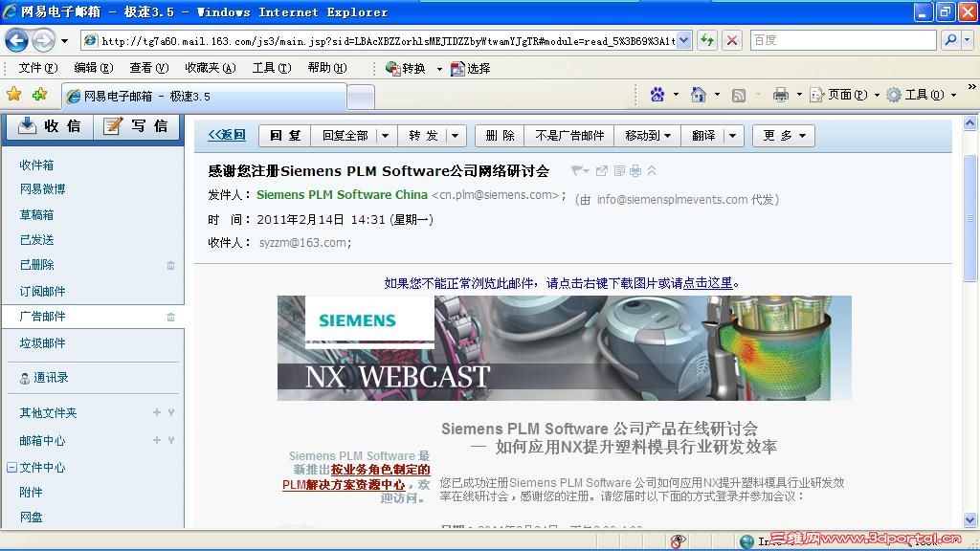This screenshot has width=980, height=551.
Task: Select the 网易电子邮箱 browser tab
Action: click(205, 97)
